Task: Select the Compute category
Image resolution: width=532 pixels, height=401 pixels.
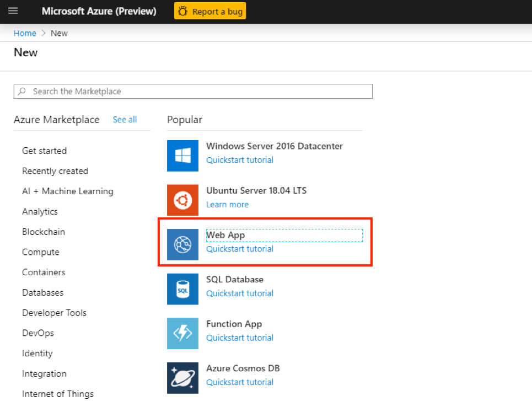Action: pos(40,252)
